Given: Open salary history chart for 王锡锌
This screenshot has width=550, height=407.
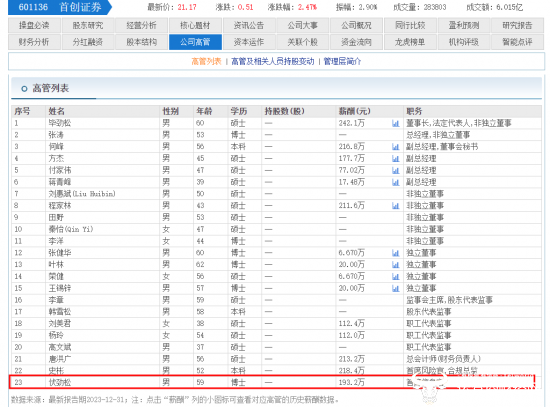Looking at the screenshot, I should point(396,288).
